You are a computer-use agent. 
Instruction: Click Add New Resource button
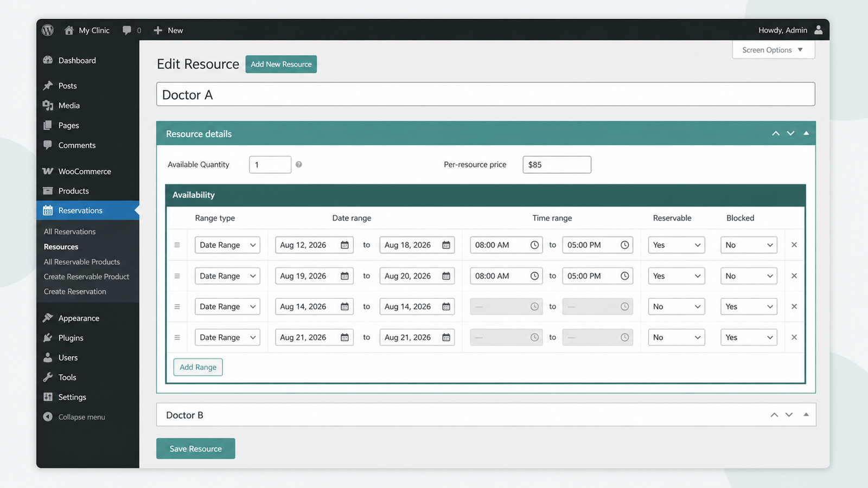281,64
